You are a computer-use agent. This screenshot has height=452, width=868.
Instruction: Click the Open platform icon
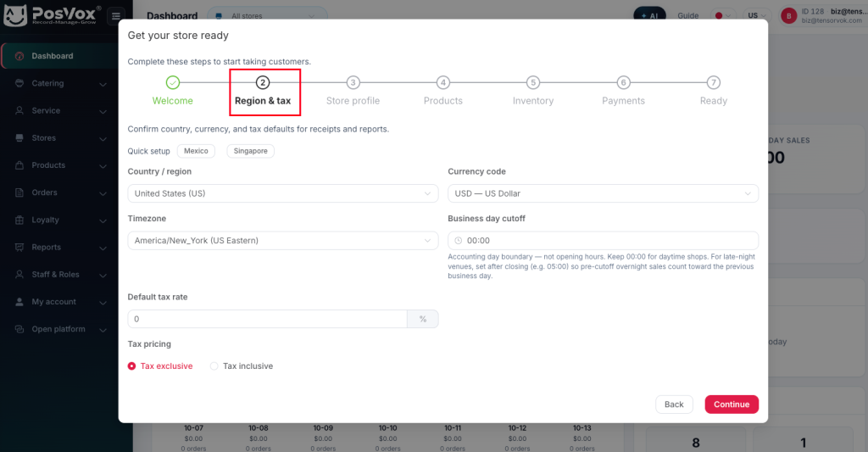19,329
